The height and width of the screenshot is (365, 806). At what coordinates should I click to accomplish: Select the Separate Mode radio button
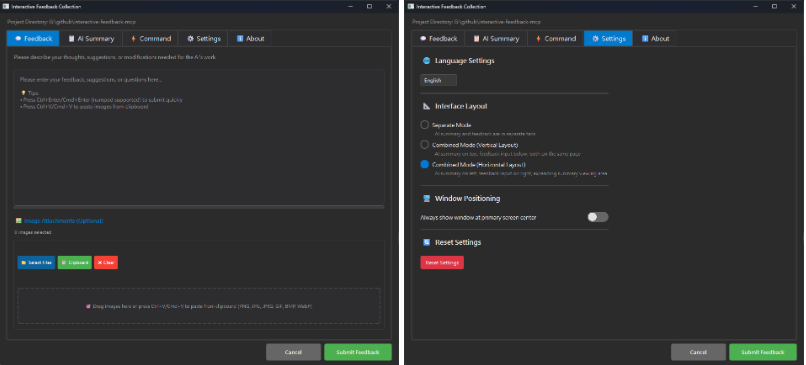tap(425, 125)
